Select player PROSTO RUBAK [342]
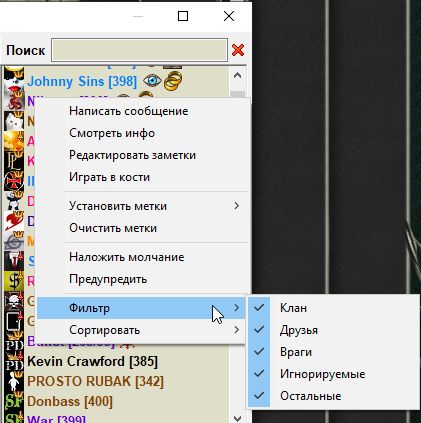The width and height of the screenshot is (421, 423). click(95, 381)
